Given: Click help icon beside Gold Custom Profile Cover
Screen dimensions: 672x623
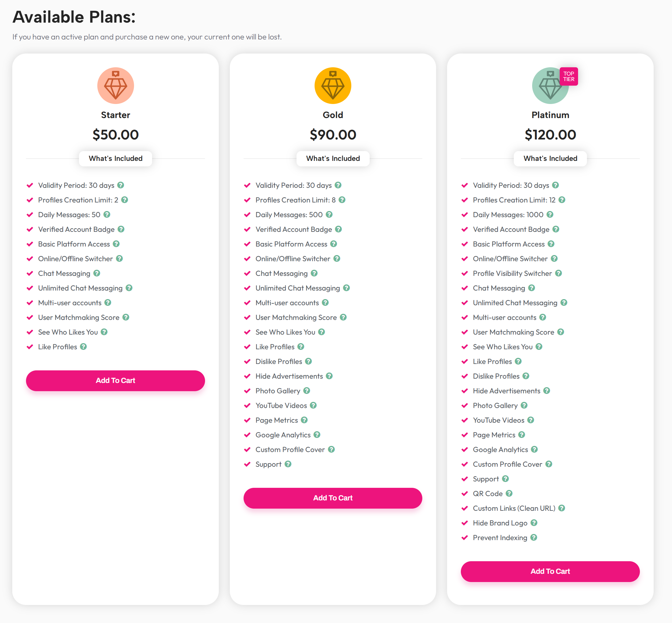Looking at the screenshot, I should click(331, 449).
